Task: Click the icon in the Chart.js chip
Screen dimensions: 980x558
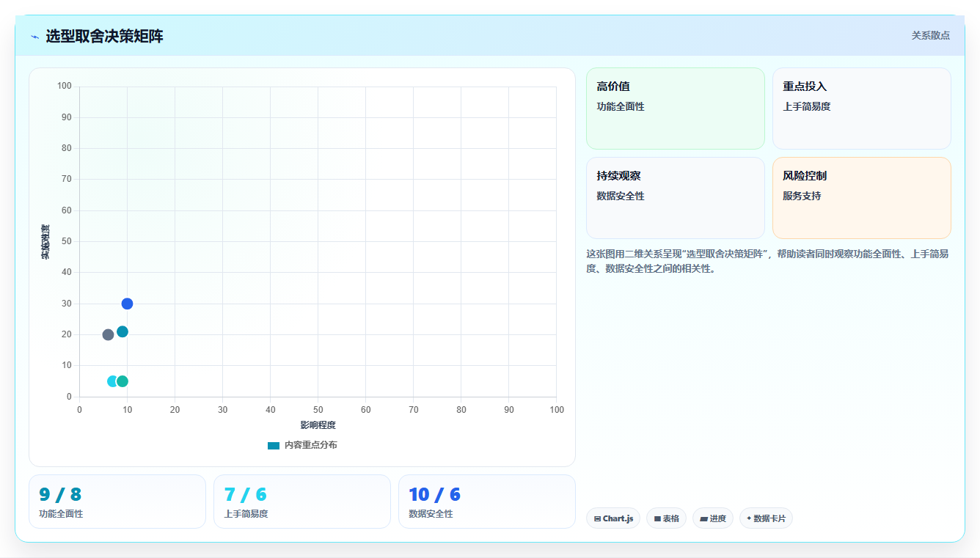Action: tap(597, 519)
